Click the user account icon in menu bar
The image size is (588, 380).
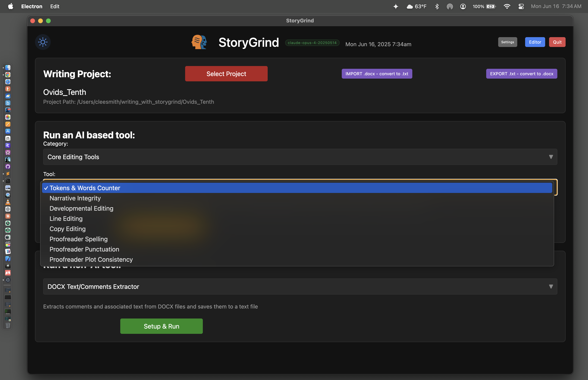463,6
